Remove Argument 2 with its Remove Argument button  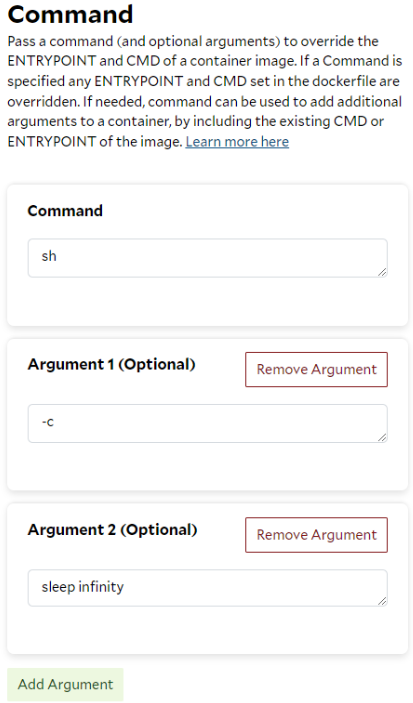tap(316, 535)
